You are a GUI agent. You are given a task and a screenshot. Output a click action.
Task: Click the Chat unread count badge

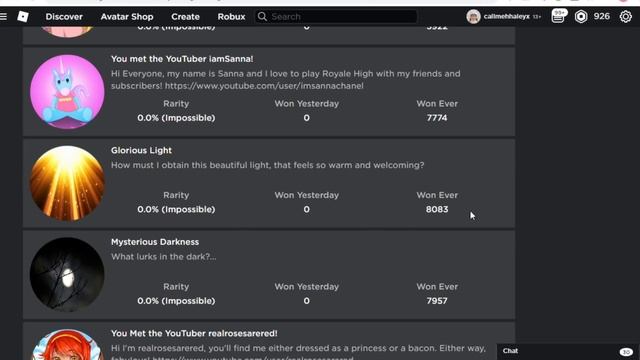click(x=626, y=352)
